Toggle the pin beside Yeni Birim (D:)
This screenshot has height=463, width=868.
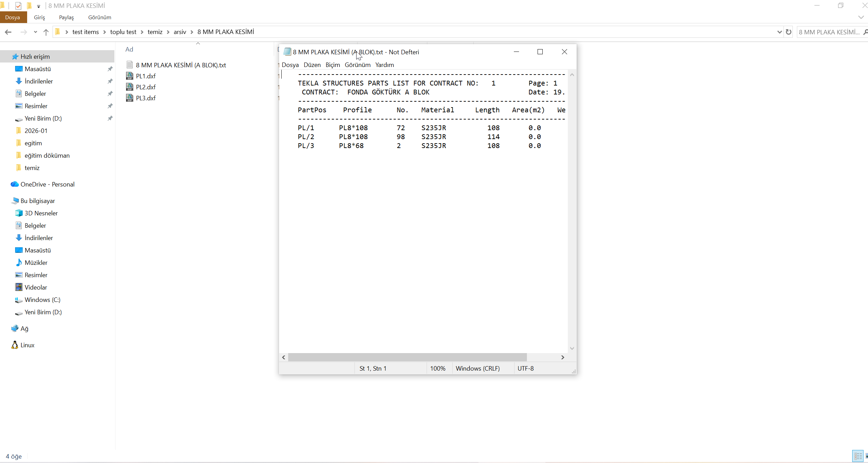(x=110, y=118)
